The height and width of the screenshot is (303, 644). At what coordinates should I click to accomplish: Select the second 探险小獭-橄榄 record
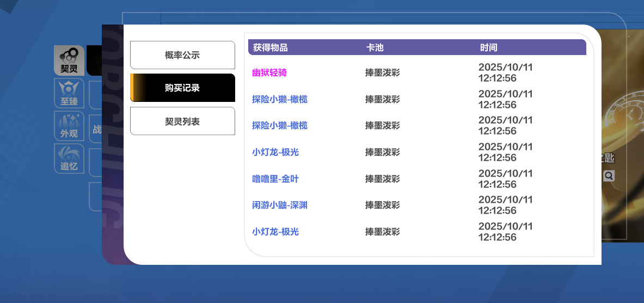point(280,125)
